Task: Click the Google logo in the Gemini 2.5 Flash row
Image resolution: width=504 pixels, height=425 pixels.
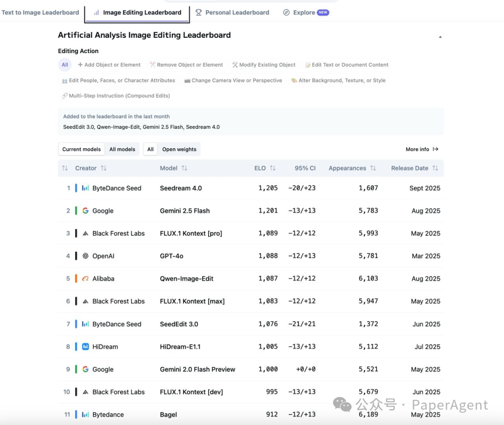Action: click(x=85, y=211)
